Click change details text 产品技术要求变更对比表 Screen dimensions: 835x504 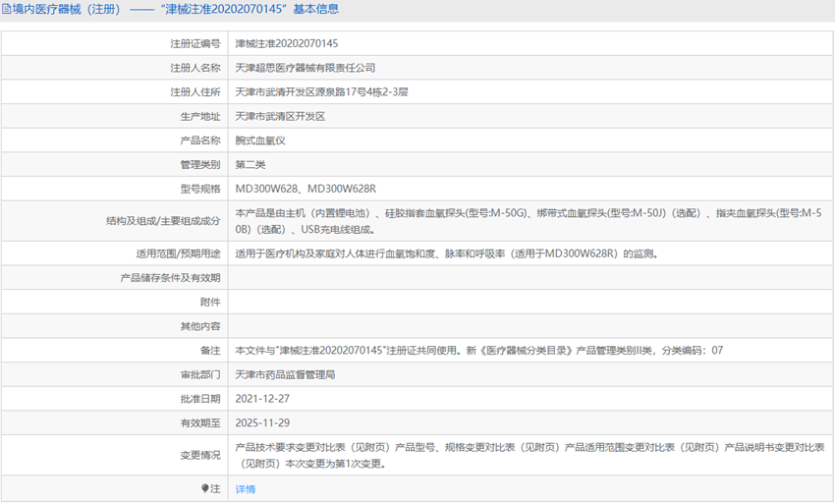pos(529,455)
